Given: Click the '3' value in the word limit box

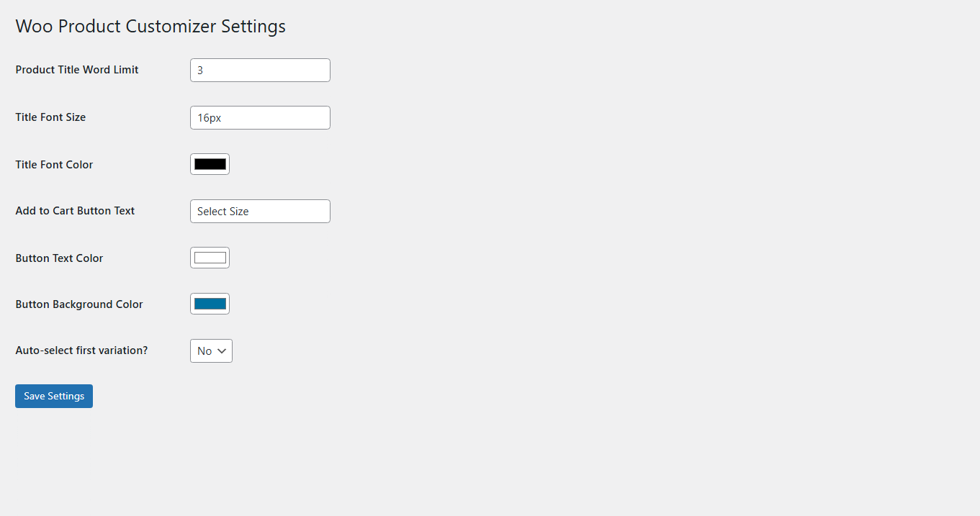Looking at the screenshot, I should point(200,71).
